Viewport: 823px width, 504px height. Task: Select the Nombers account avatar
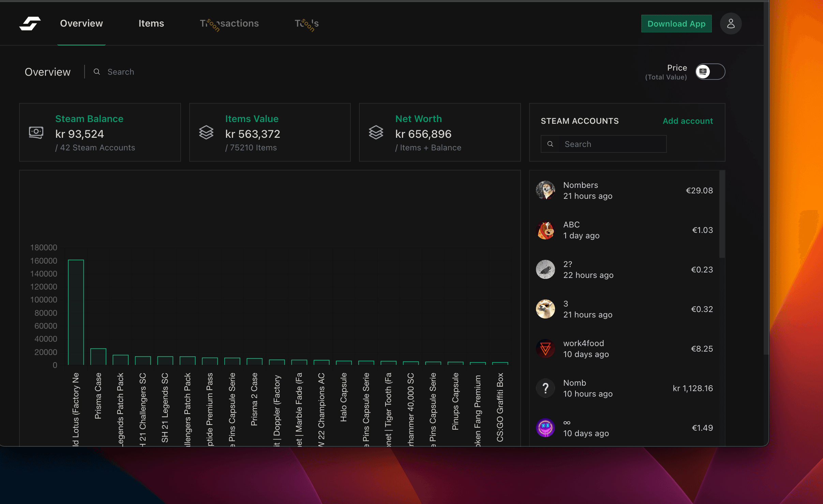545,190
